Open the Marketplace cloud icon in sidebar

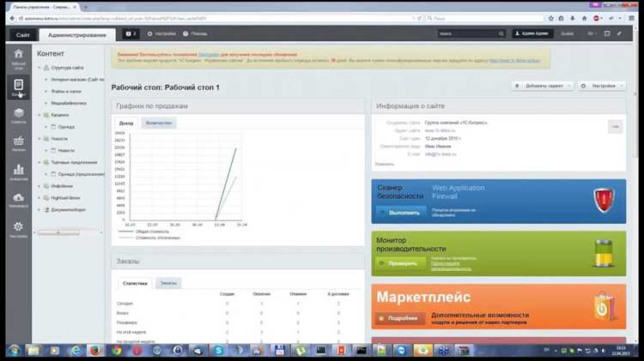(x=19, y=200)
